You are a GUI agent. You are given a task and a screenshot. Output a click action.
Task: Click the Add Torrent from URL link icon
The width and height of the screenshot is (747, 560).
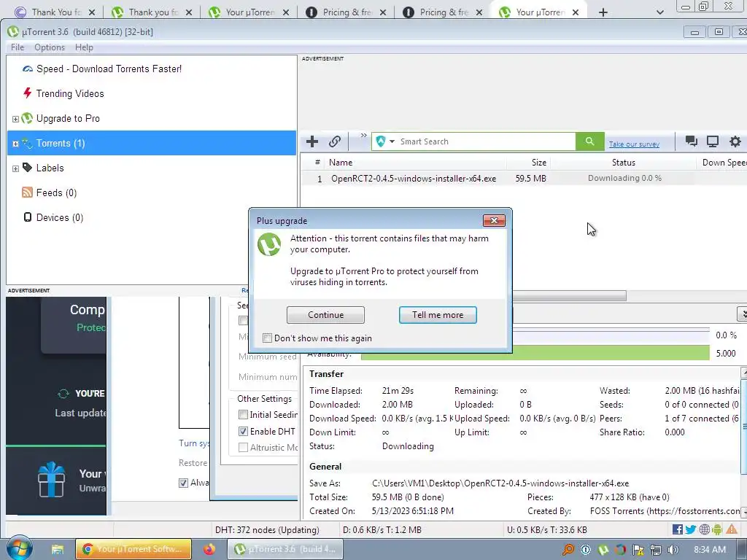pos(334,141)
